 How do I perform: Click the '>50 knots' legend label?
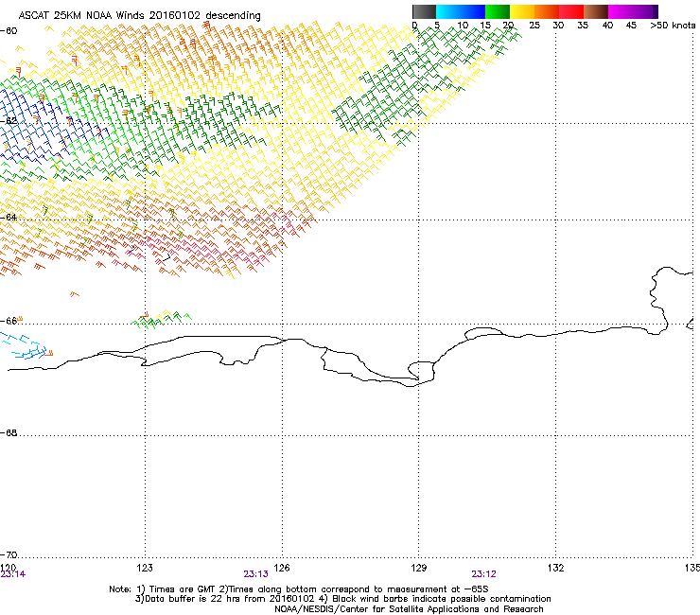(673, 26)
